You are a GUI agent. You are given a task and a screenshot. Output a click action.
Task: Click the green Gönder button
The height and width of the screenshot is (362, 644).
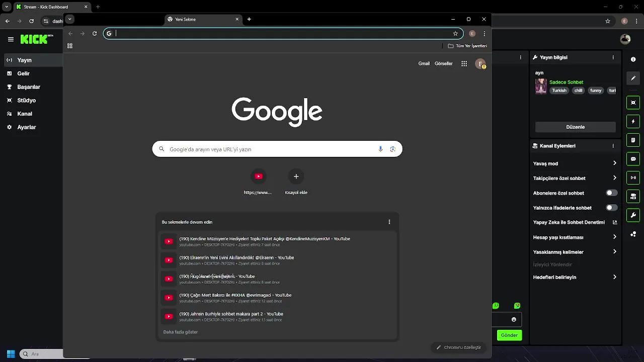(509, 335)
